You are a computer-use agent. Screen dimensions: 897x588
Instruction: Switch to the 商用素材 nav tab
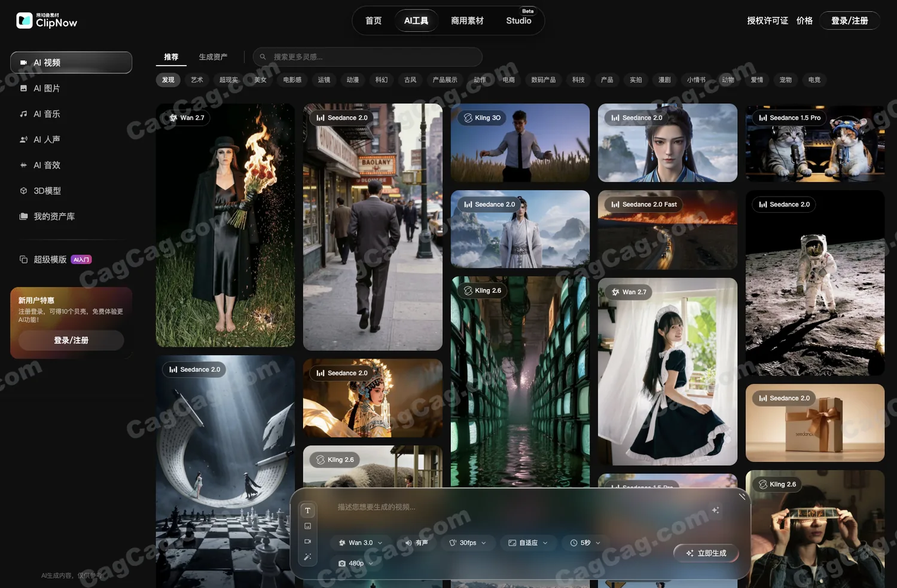(468, 21)
